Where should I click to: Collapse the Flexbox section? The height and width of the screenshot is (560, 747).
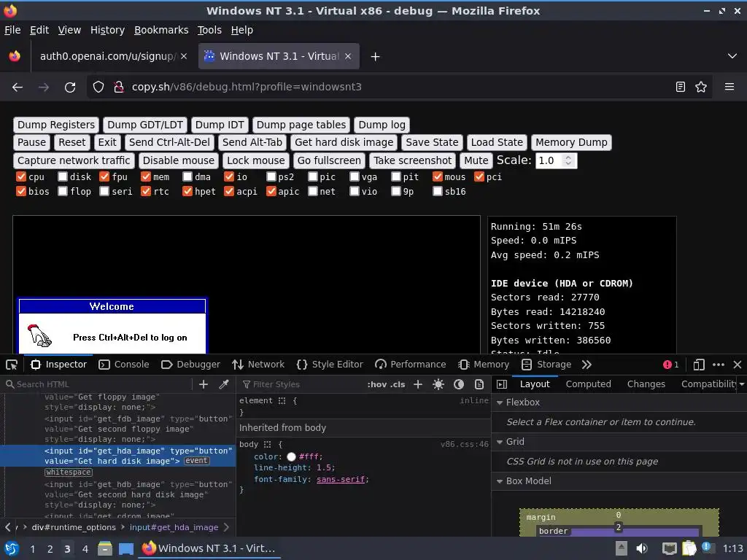(x=500, y=402)
